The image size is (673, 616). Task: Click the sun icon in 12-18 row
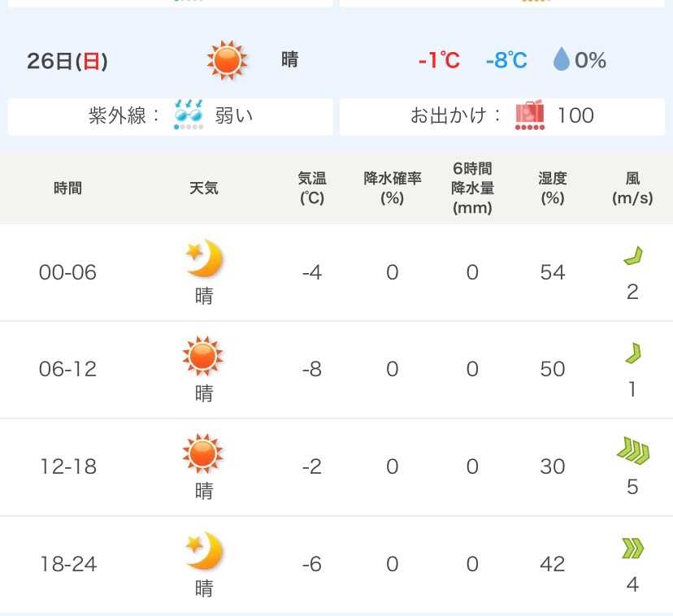[x=202, y=453]
